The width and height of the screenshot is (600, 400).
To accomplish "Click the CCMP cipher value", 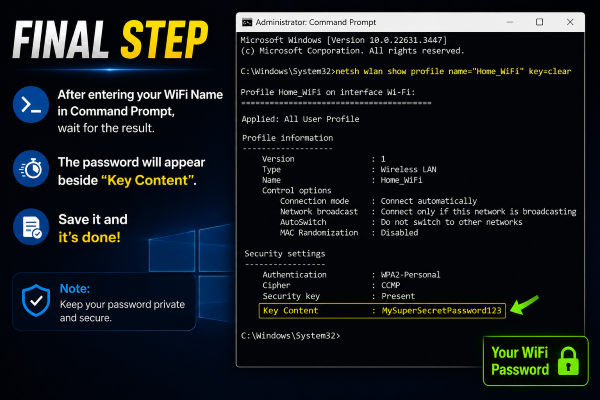I will coord(391,285).
